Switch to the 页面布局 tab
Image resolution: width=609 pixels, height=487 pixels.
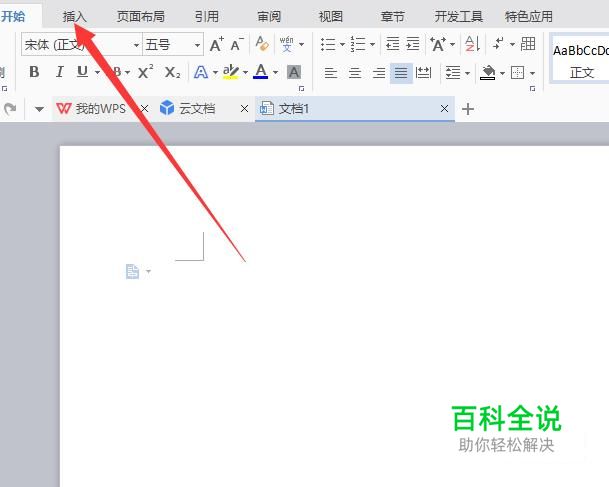click(x=141, y=17)
